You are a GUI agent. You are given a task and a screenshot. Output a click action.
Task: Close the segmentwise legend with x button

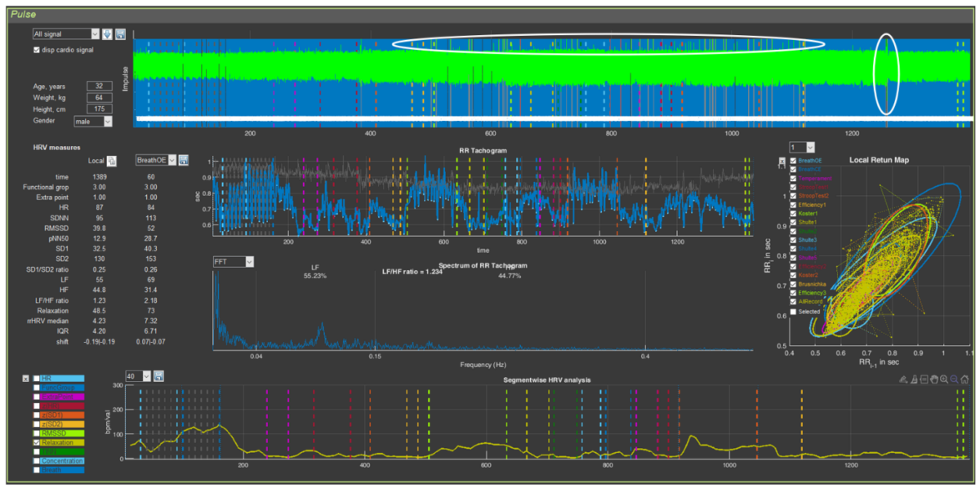[24, 379]
